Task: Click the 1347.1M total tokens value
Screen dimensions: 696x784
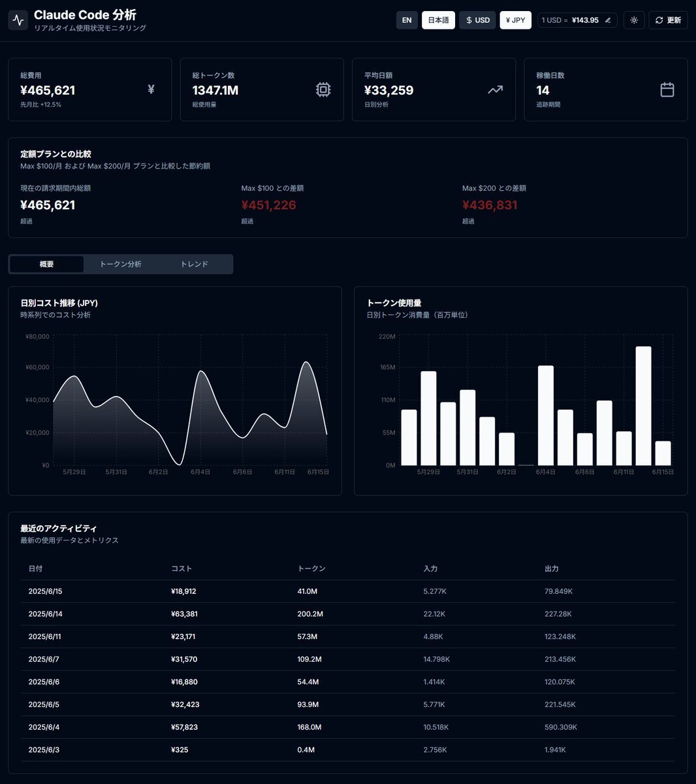Action: pos(215,90)
